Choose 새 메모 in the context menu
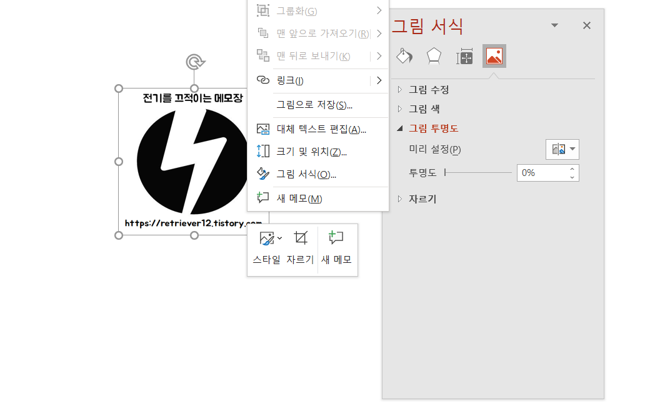Image resolution: width=650 pixels, height=420 pixels. [318, 199]
